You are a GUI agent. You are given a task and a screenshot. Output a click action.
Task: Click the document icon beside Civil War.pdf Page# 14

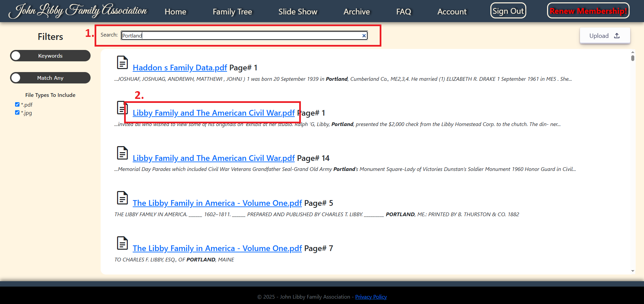(x=122, y=153)
